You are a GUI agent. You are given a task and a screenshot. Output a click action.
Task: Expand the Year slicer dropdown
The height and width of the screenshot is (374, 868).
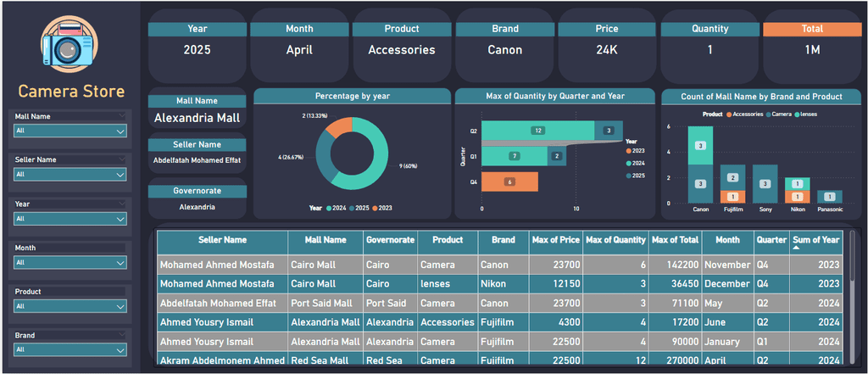pos(70,219)
